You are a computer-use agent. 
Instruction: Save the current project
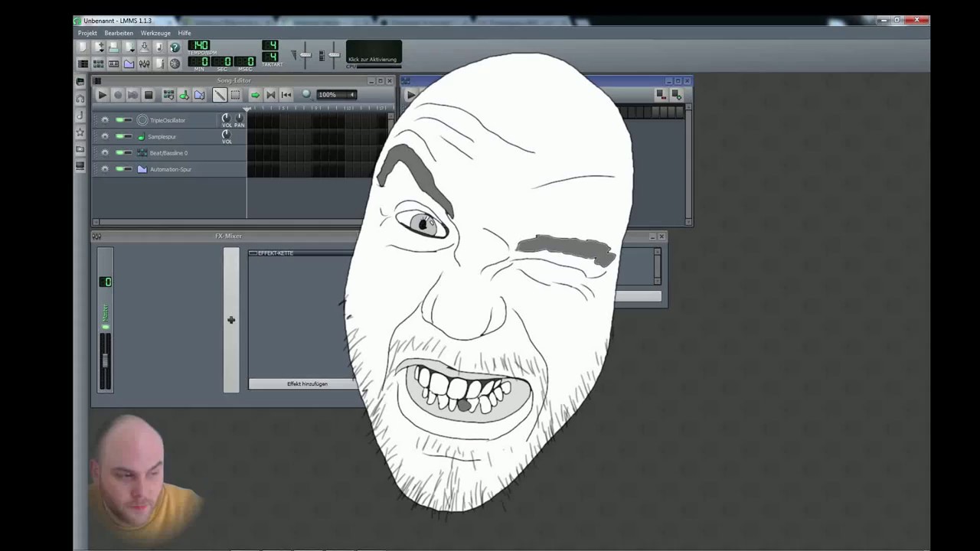click(x=144, y=47)
